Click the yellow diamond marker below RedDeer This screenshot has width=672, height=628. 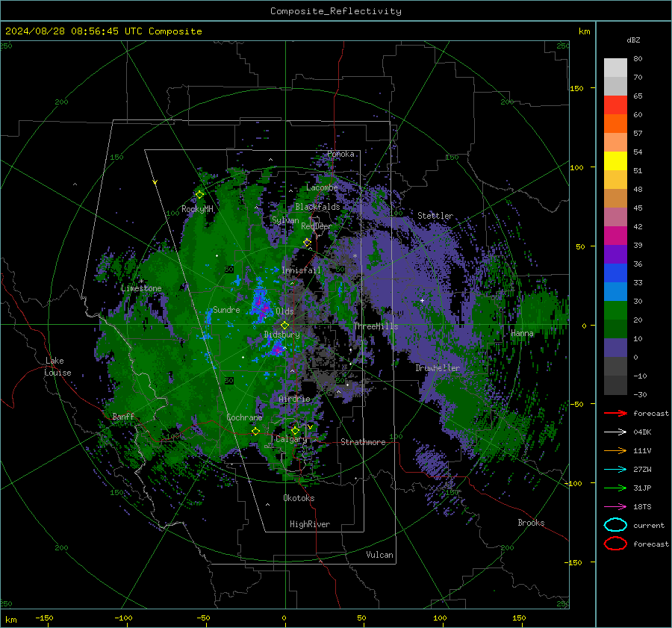(307, 243)
